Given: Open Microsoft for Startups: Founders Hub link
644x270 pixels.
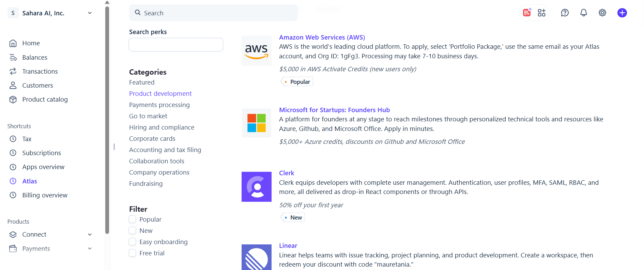Looking at the screenshot, I should [334, 110].
